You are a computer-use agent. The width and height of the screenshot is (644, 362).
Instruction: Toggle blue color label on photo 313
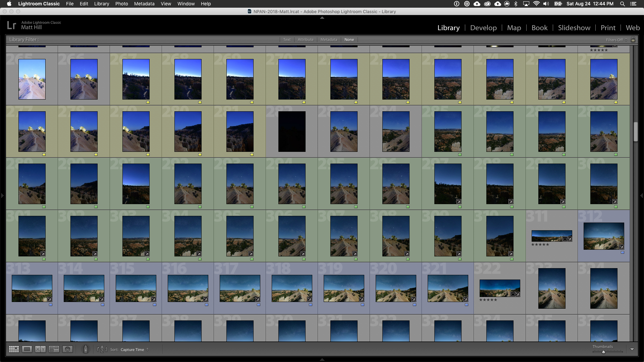(x=51, y=305)
